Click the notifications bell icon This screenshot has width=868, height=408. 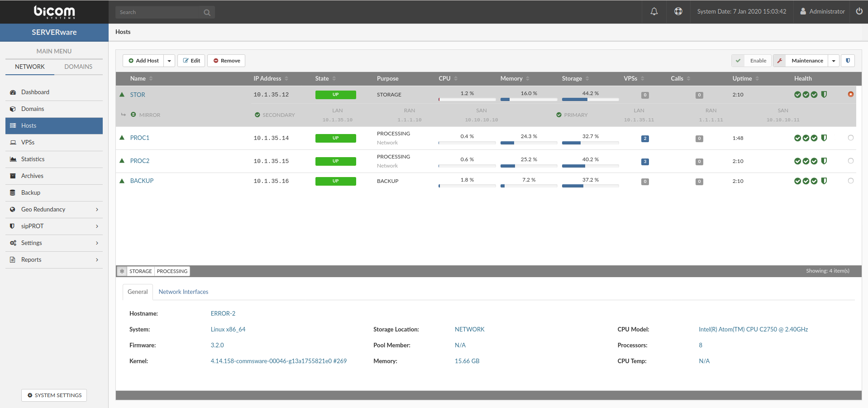tap(654, 11)
